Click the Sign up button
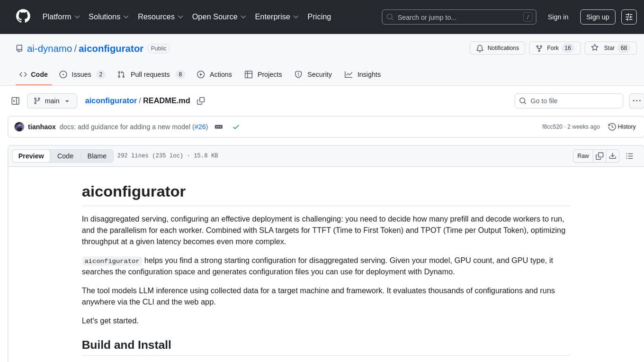Screen dimensions: 644x362 click(598, 17)
